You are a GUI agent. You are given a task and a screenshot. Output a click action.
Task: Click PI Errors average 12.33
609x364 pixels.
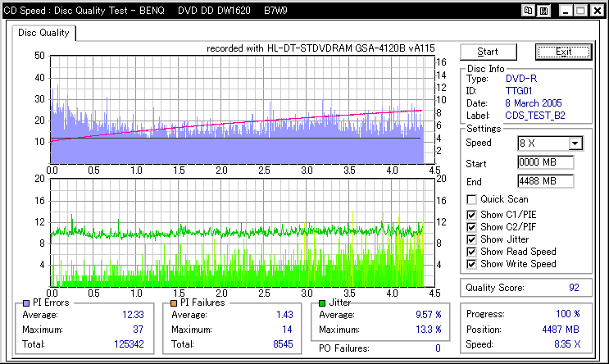[x=133, y=315]
